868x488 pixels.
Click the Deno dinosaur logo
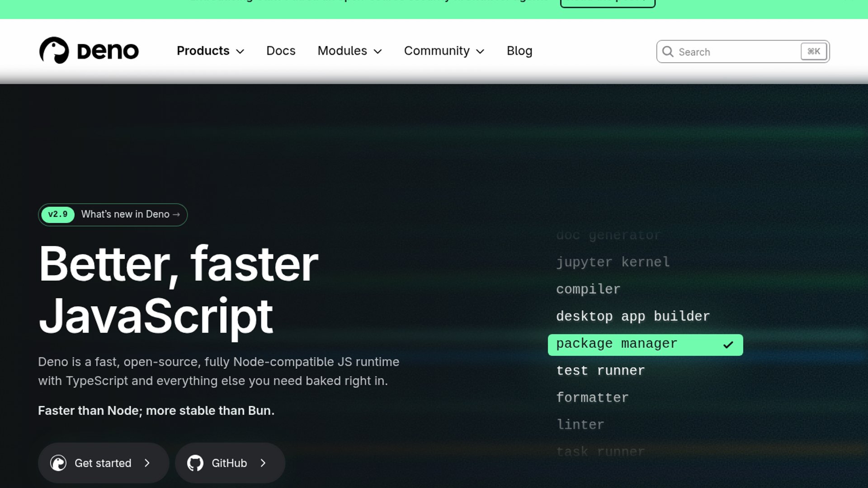pos(54,50)
